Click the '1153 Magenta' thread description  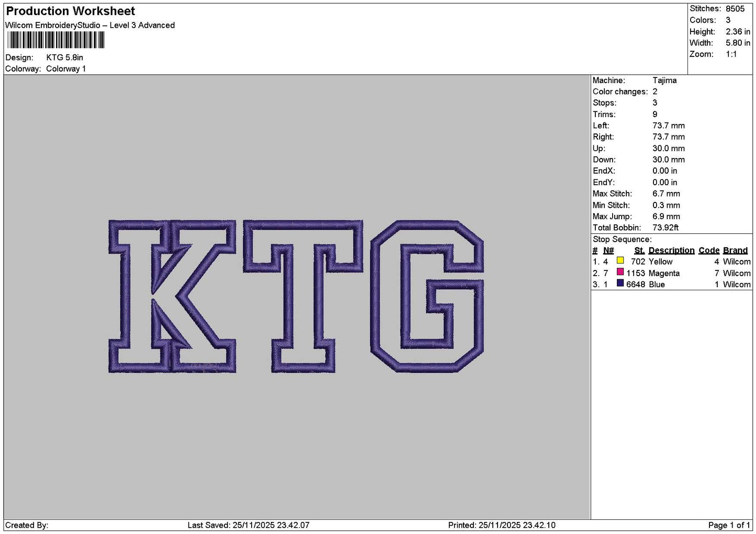point(653,274)
